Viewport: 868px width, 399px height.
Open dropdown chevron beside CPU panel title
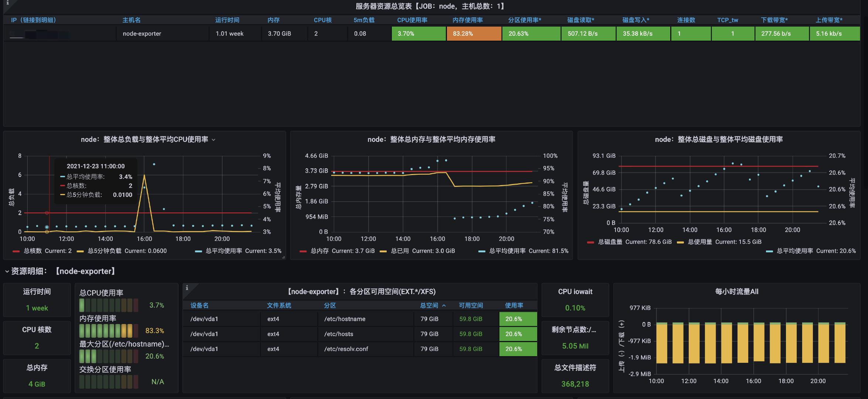click(x=213, y=140)
